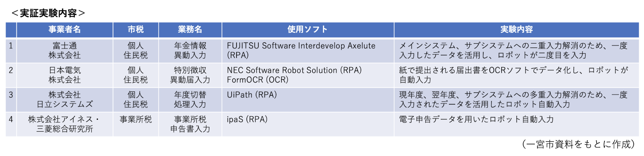
Task: Click the 一宮市資料をもとに作成 source note
Action: (579, 144)
